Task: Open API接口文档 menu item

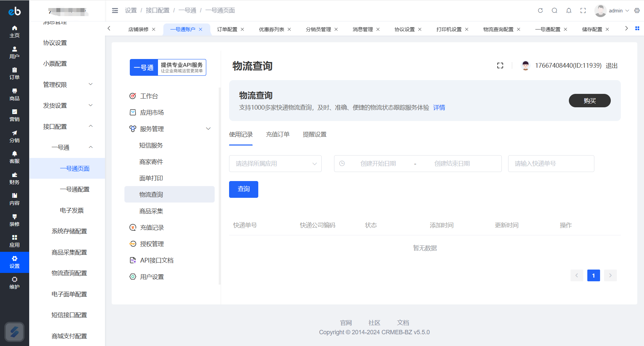Action: coord(170,260)
